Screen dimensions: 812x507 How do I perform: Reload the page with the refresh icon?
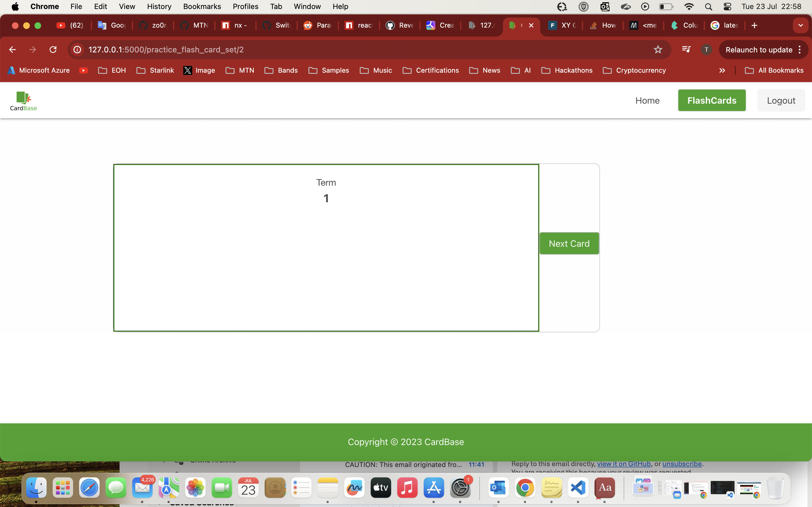click(x=53, y=50)
